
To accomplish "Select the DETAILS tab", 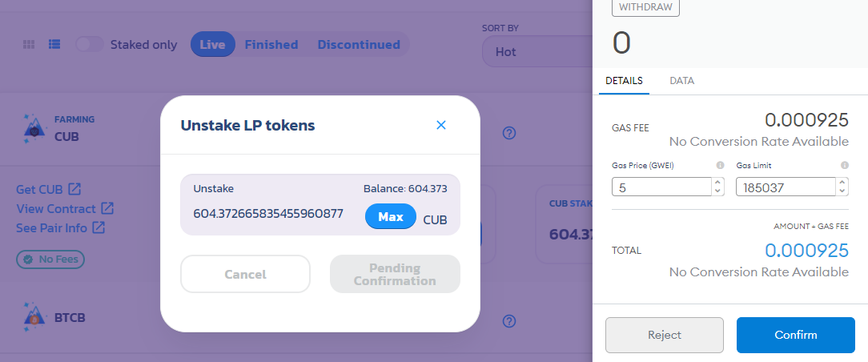I will (624, 81).
